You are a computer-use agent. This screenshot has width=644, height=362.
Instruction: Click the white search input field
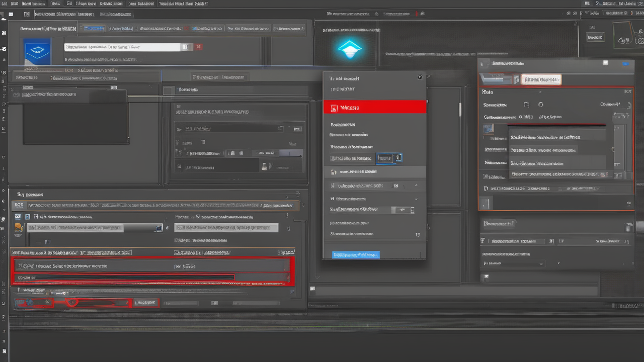point(122,47)
